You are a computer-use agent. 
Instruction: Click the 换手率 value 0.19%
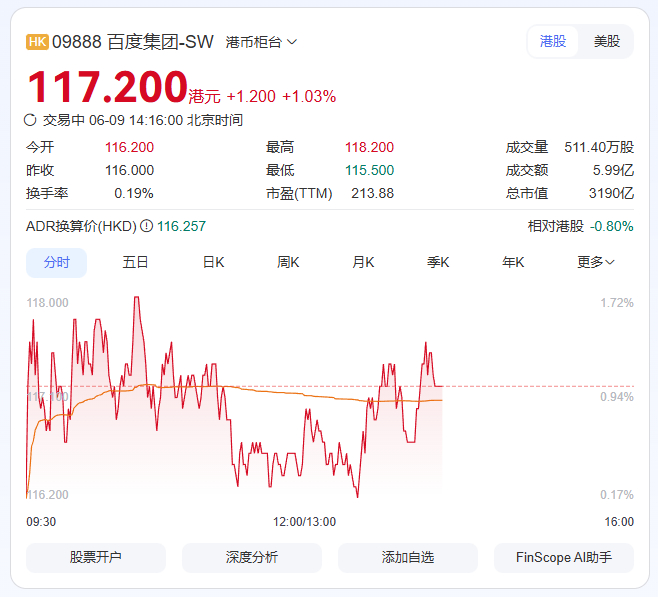point(134,193)
